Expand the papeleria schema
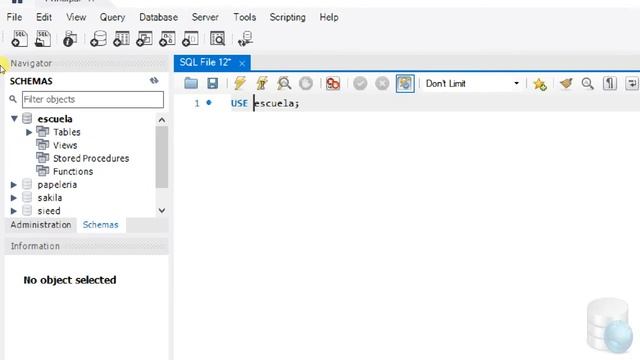This screenshot has height=360, width=640. click(x=13, y=185)
